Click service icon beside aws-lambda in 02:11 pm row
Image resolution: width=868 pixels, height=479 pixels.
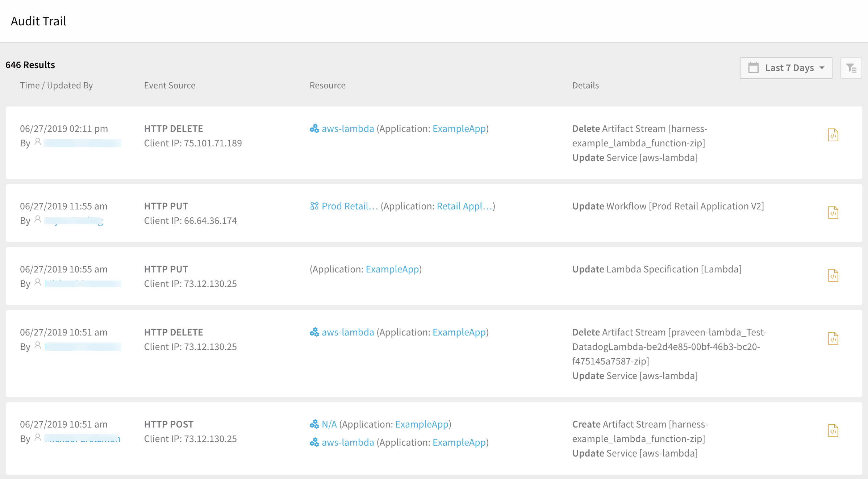coord(314,129)
